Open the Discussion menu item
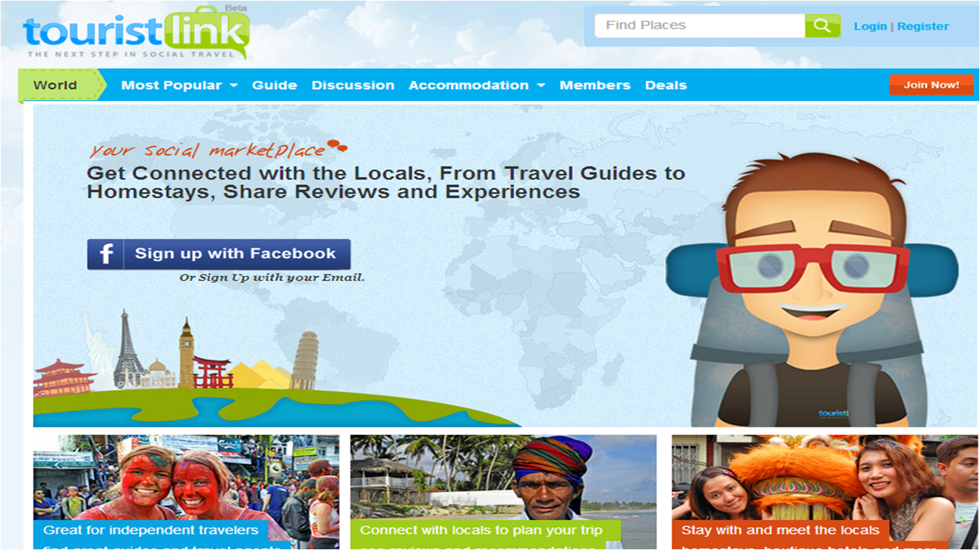The image size is (980, 550). [353, 85]
